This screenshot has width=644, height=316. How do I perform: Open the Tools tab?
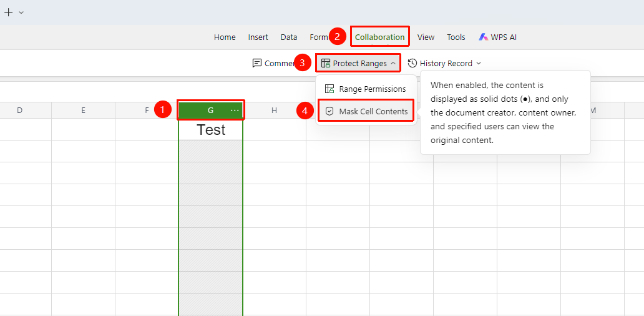456,37
